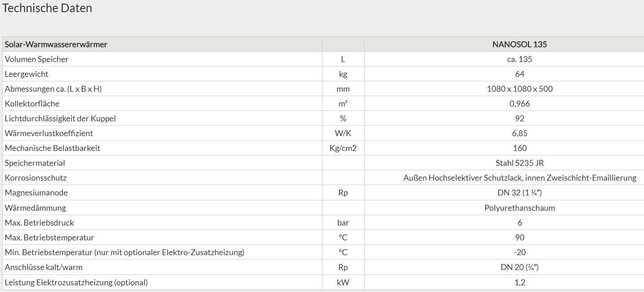The image size is (644, 292).
Task: Select the Korrosionsschutz description text
Action: tap(520, 178)
